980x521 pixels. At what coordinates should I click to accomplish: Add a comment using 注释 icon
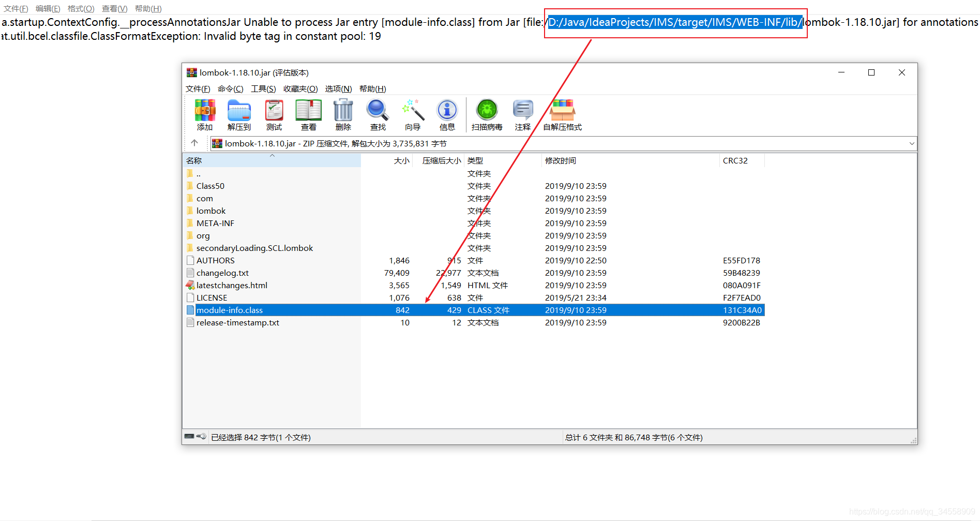(x=522, y=115)
